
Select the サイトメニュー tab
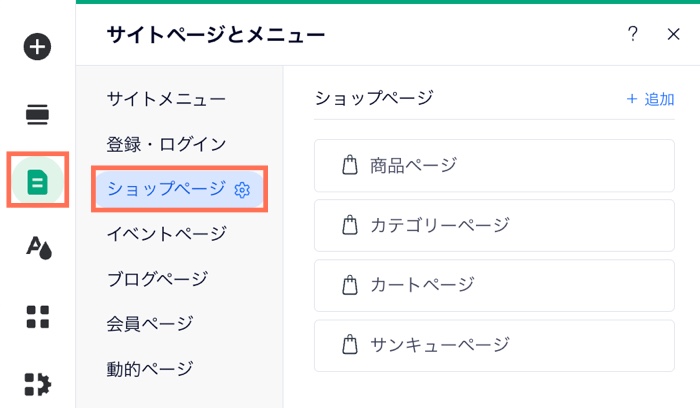(166, 99)
